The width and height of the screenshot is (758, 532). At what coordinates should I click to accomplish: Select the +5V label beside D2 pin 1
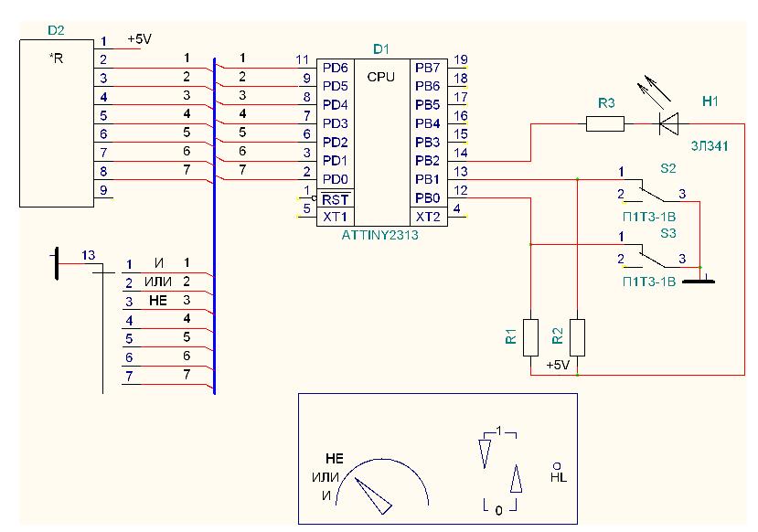(x=140, y=40)
